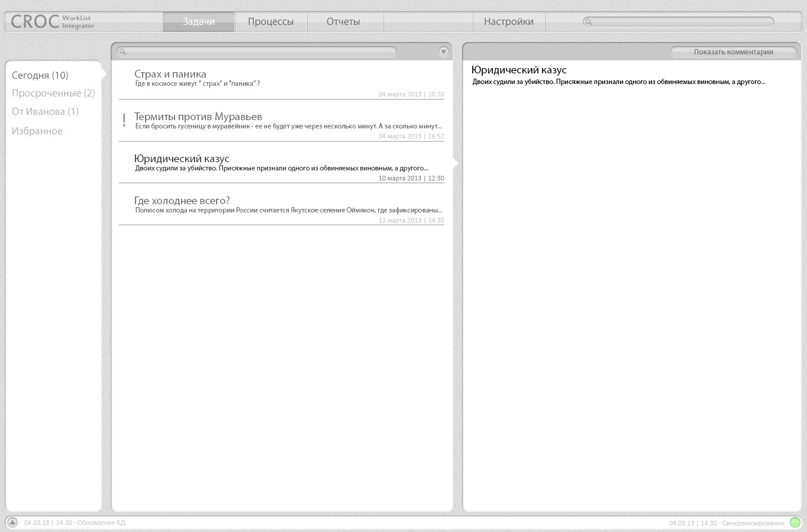The image size is (807, 532).
Task: Click the Обновление БД status bar entry
Action: pyautogui.click(x=75, y=523)
